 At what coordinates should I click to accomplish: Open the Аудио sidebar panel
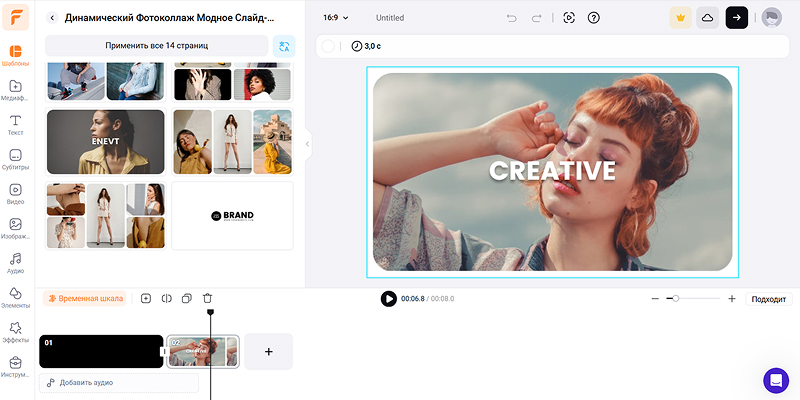(15, 263)
